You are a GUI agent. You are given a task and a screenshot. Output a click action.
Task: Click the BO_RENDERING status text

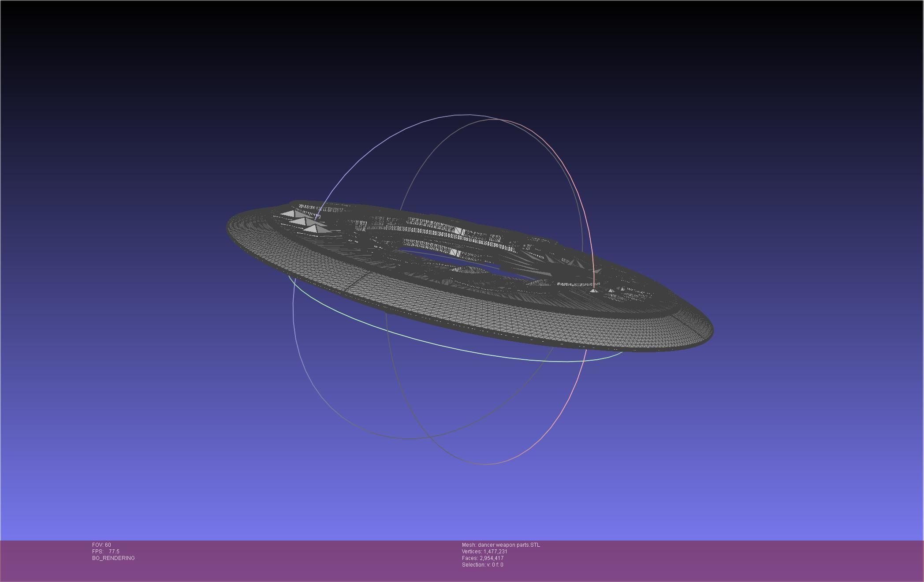113,558
